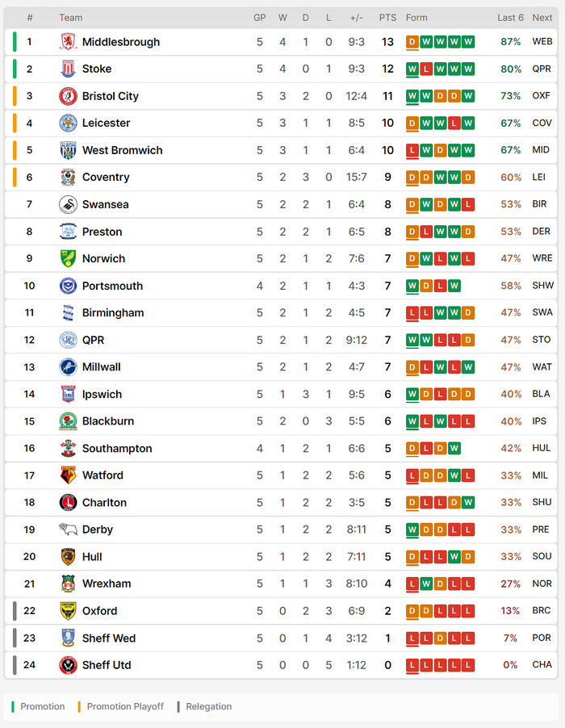Open the Bristol City team link
This screenshot has width=565, height=728.
click(x=111, y=96)
